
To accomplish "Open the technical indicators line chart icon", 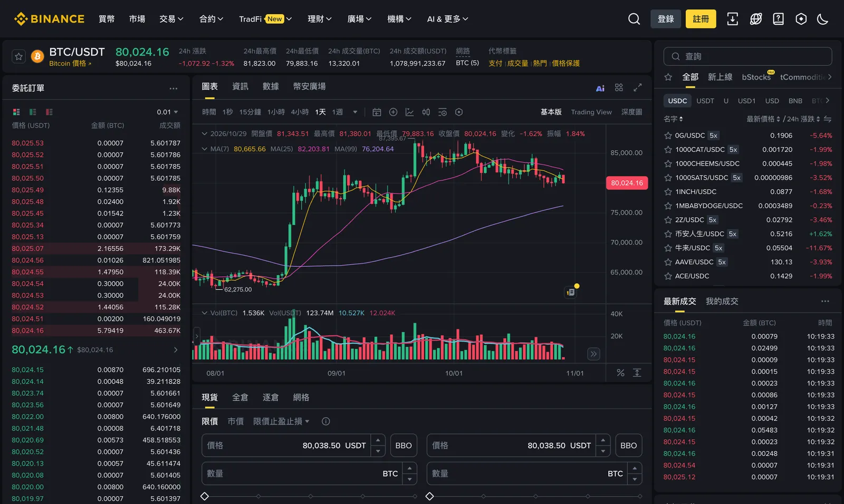I will click(x=409, y=112).
